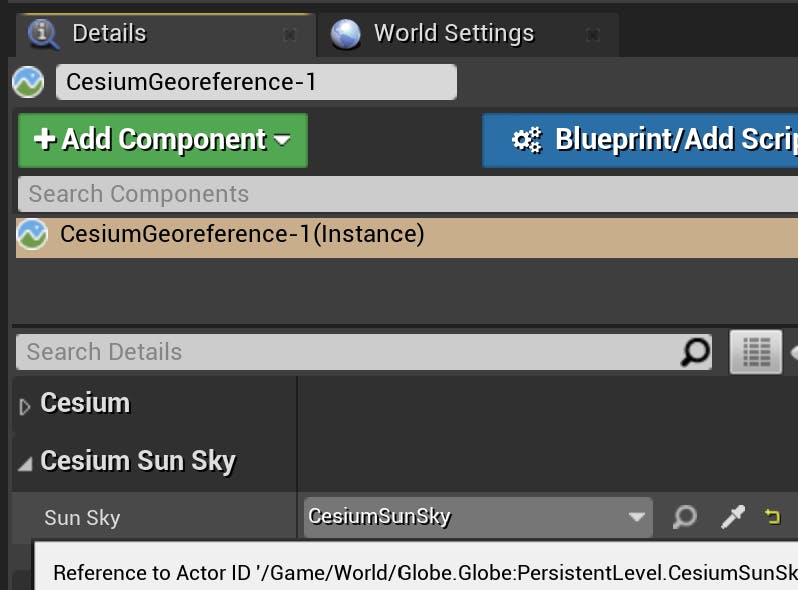This screenshot has width=798, height=590.
Task: Expand the Cesium category
Action: (x=24, y=406)
